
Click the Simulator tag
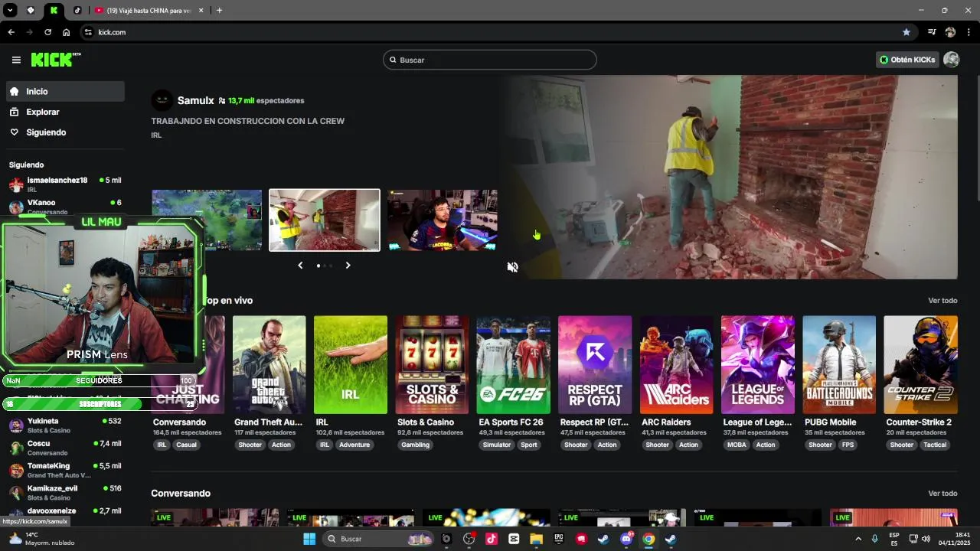coord(496,445)
